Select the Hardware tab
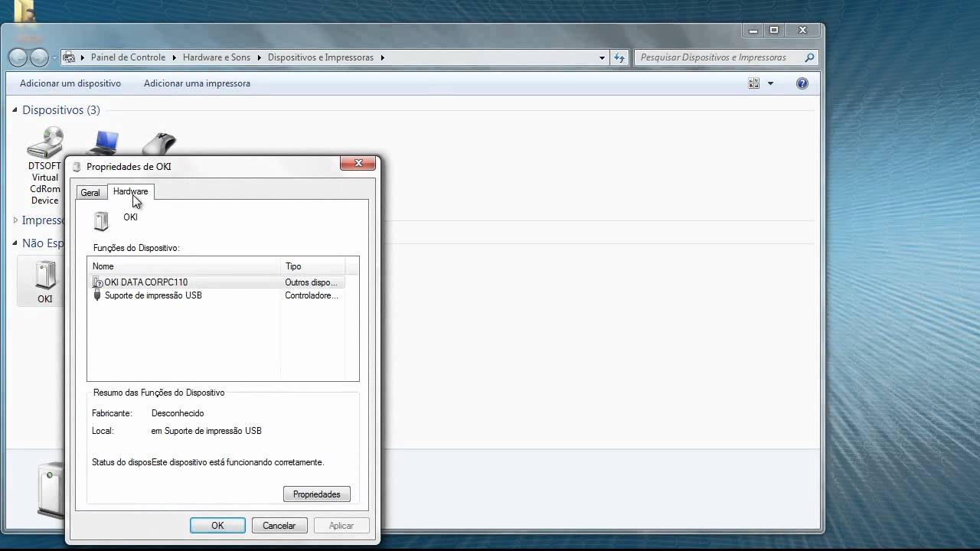The height and width of the screenshot is (551, 980). tap(130, 191)
